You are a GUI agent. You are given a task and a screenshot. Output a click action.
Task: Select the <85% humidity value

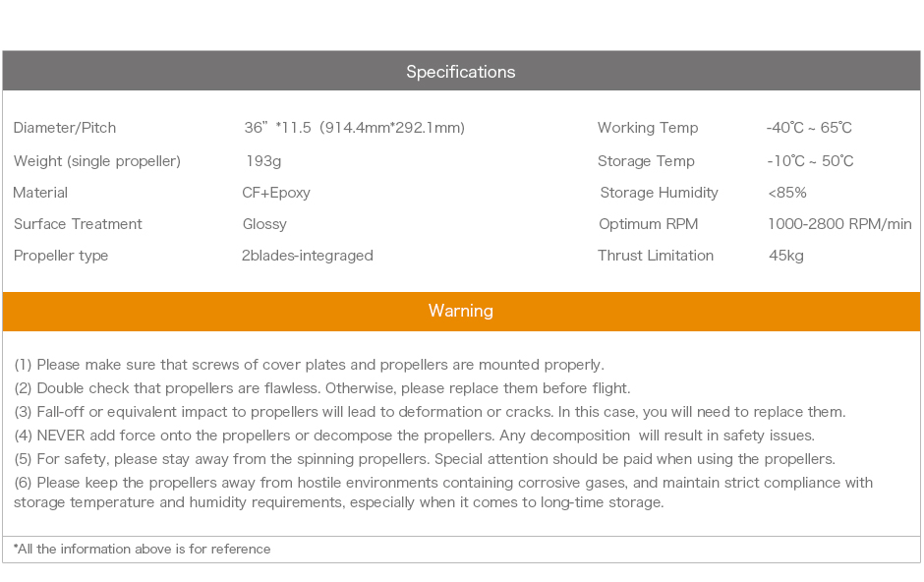point(787,193)
